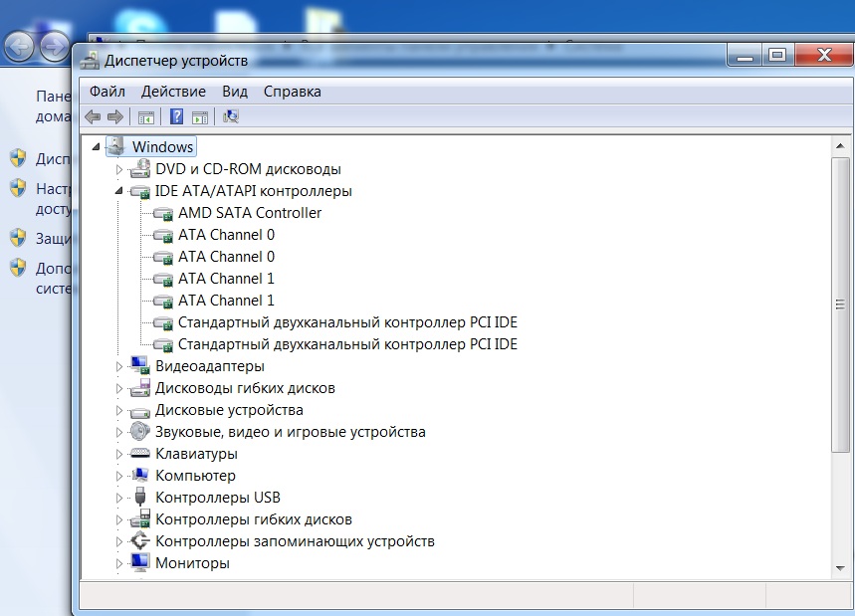Open the Вид menu
Image resolution: width=855 pixels, height=616 pixels.
pos(235,92)
